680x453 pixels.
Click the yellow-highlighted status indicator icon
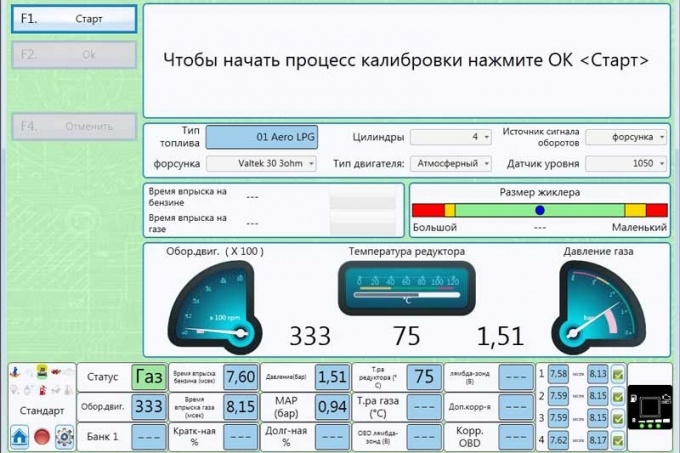(42, 371)
